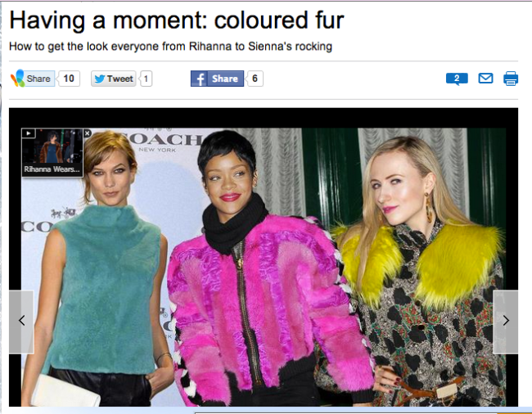
Task: Click the Twitter bird icon
Action: click(x=99, y=79)
